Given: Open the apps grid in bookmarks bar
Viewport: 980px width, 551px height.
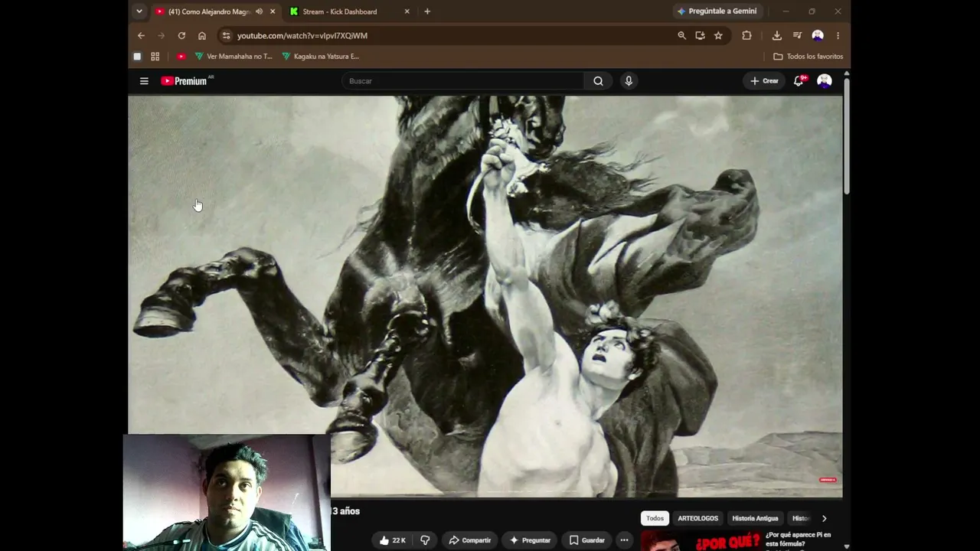Looking at the screenshot, I should (x=155, y=56).
